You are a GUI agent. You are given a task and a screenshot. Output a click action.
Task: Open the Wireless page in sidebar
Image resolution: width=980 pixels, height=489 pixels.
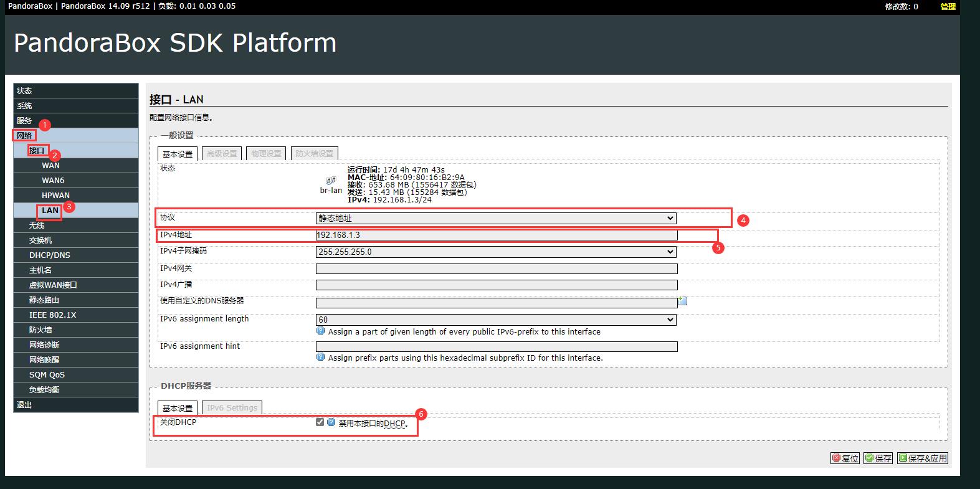tap(76, 226)
